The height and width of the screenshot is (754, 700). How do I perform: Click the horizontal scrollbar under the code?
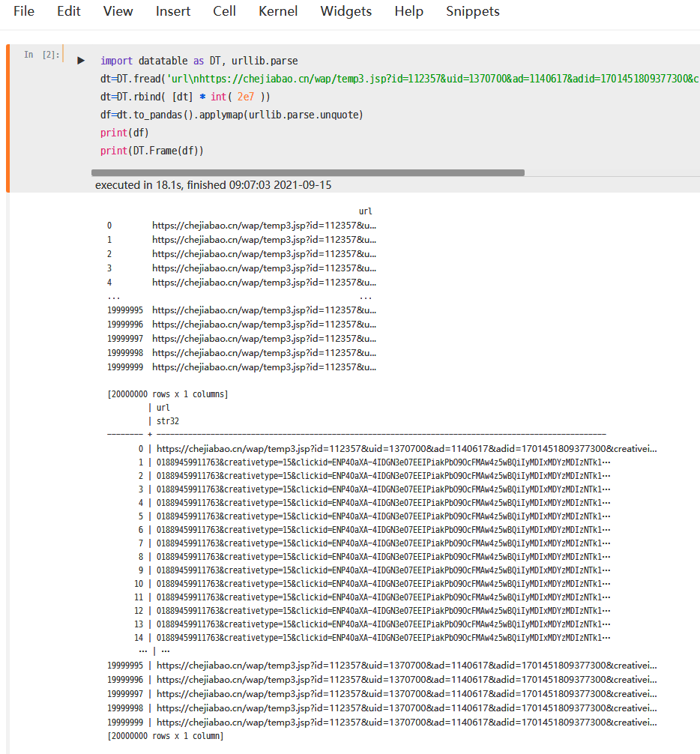308,172
